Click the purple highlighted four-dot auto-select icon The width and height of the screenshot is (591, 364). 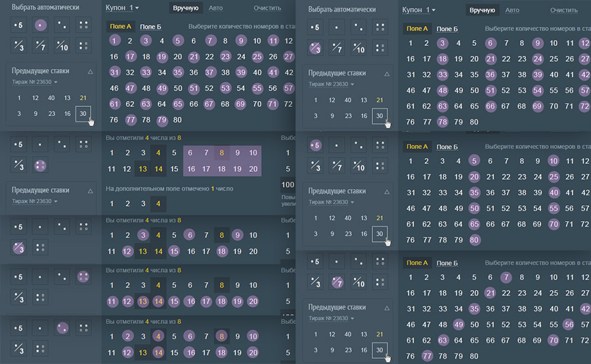point(83,276)
